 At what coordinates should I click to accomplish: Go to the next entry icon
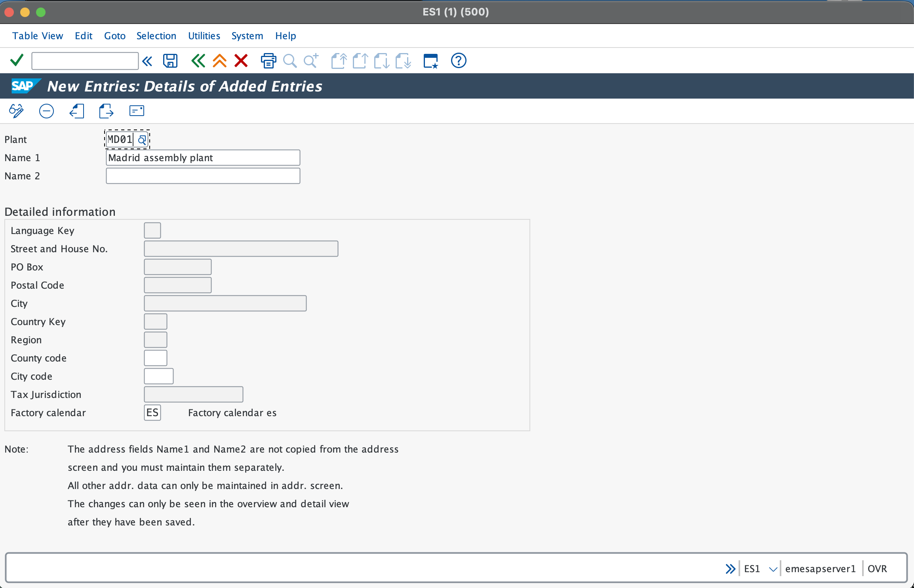(x=106, y=111)
